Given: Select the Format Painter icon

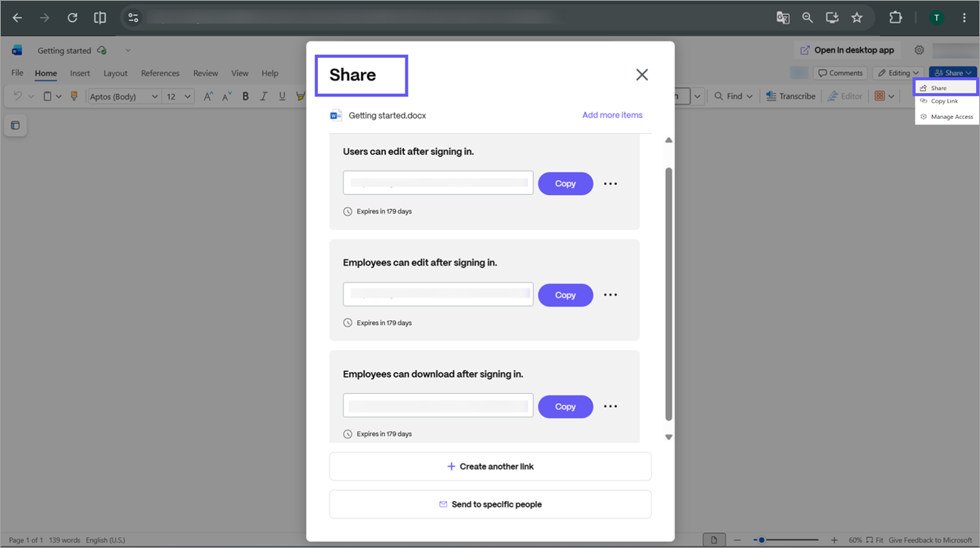Looking at the screenshot, I should click(x=74, y=96).
